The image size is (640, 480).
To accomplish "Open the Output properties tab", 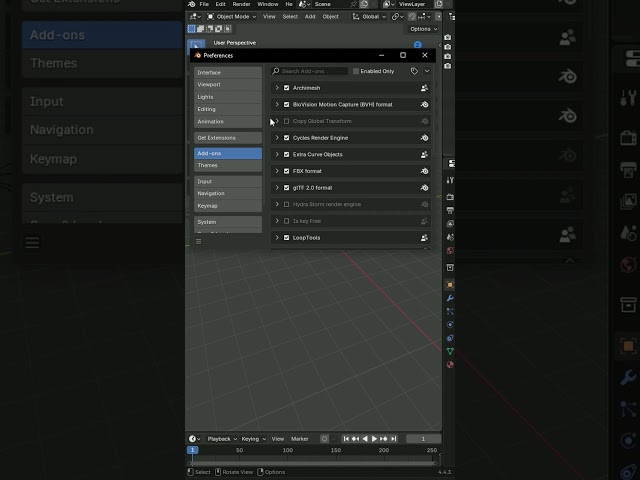I will pyautogui.click(x=450, y=210).
